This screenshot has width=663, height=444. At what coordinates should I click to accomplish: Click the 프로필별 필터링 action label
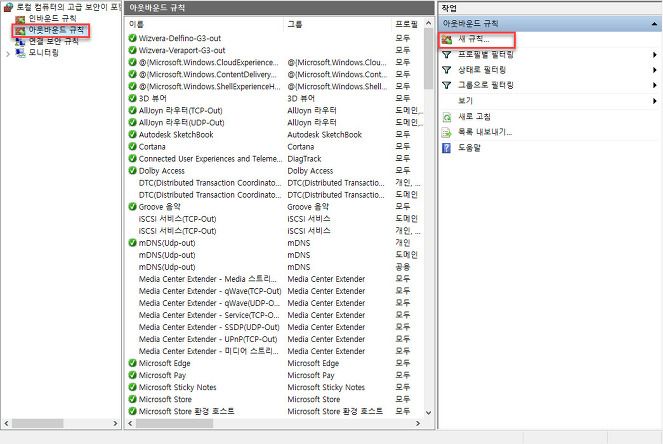[486, 55]
